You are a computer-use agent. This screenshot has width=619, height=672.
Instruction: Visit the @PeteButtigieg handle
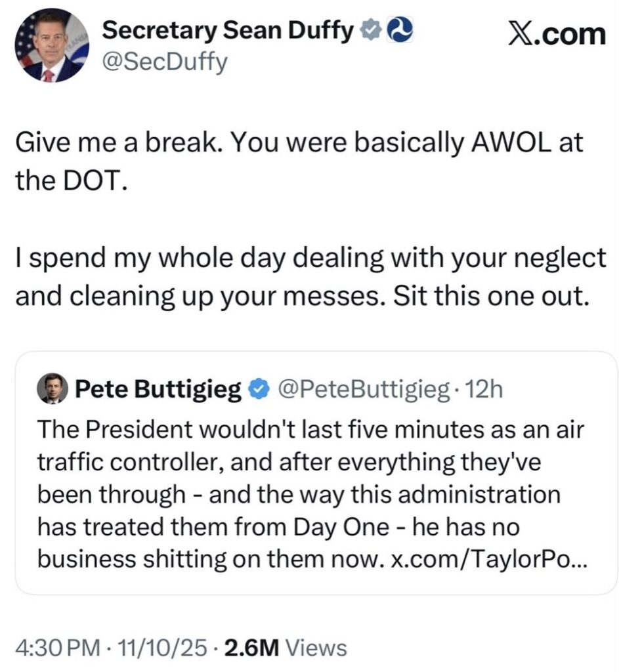point(364,390)
